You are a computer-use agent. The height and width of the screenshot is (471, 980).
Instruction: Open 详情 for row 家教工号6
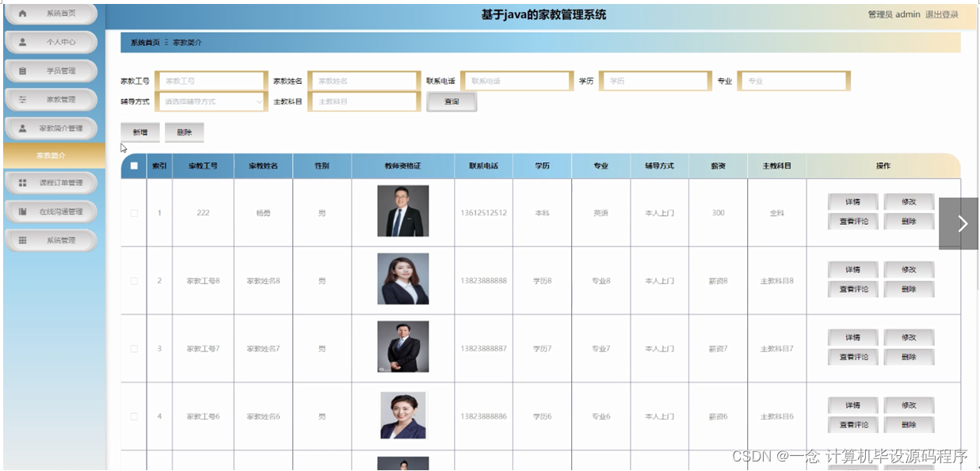(x=852, y=405)
